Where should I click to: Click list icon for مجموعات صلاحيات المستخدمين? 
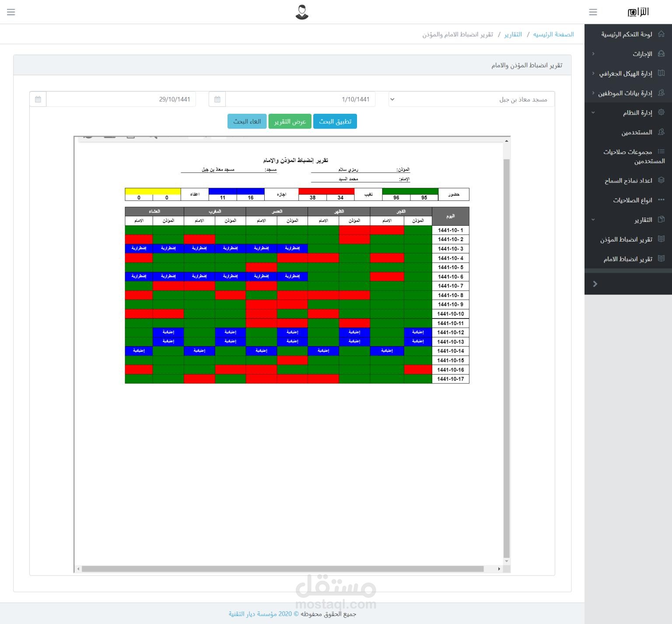pyautogui.click(x=661, y=151)
